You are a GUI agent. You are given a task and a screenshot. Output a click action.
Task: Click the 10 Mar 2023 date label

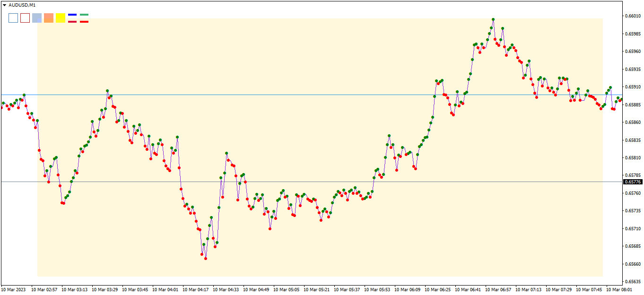point(14,289)
